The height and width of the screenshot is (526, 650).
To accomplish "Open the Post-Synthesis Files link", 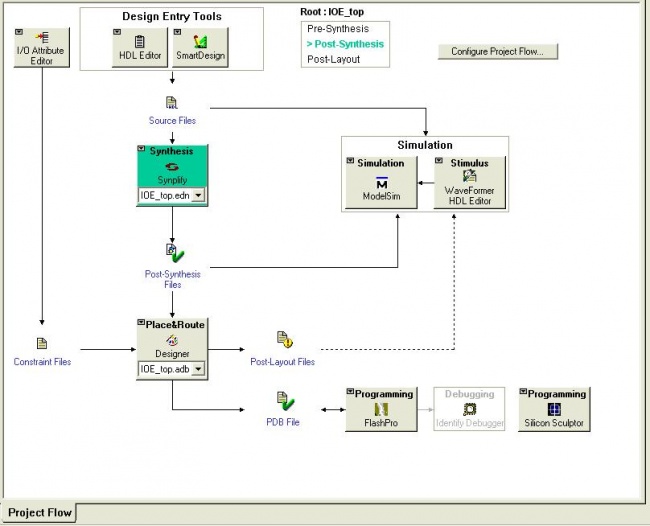I will (172, 279).
